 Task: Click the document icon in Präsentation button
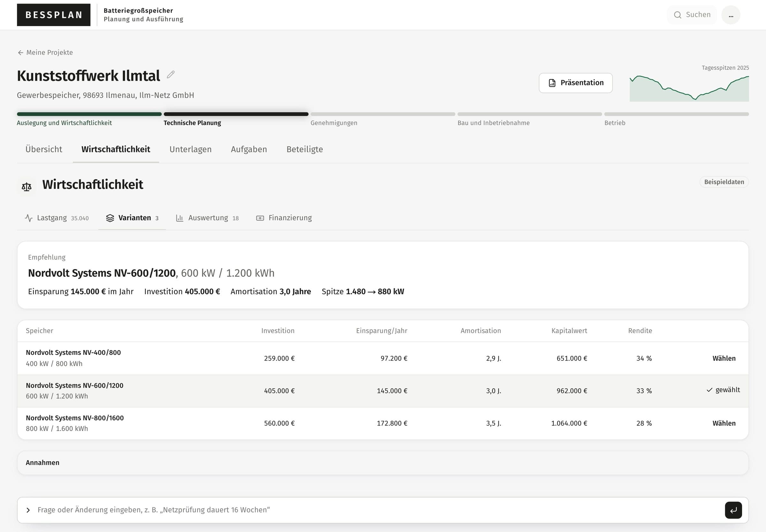552,83
